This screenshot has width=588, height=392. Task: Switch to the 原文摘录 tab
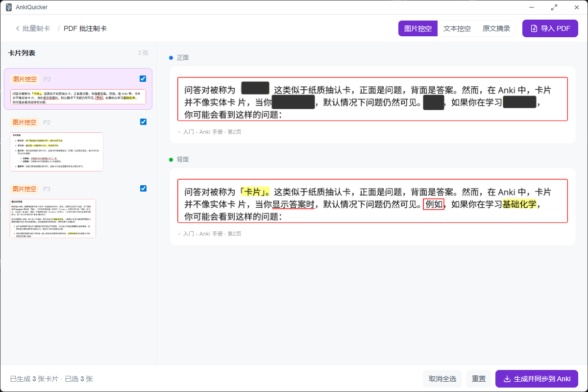pyautogui.click(x=496, y=28)
